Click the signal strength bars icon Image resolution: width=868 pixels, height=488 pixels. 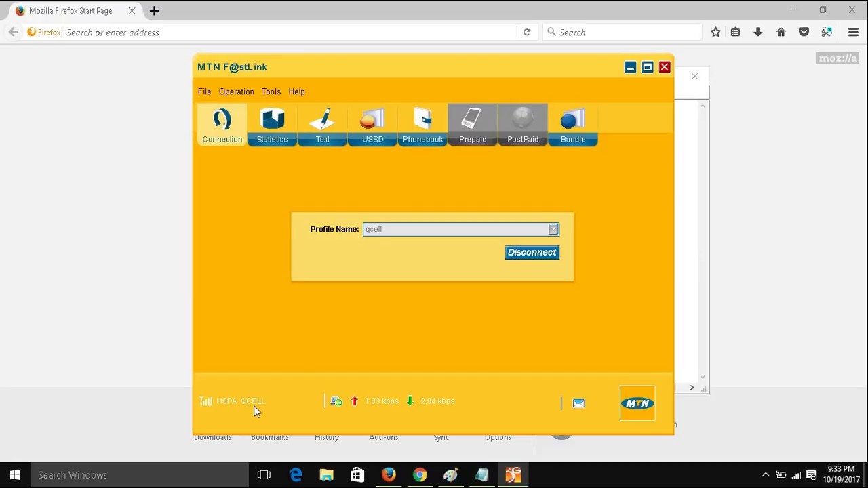[205, 401]
